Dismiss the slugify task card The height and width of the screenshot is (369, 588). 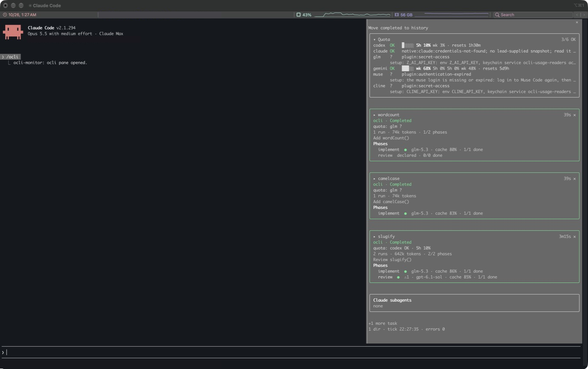[x=575, y=236]
